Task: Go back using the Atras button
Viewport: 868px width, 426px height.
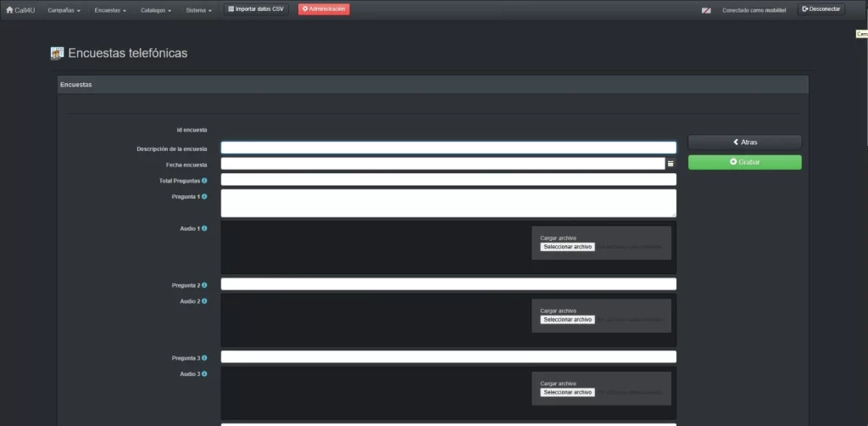Action: (744, 143)
